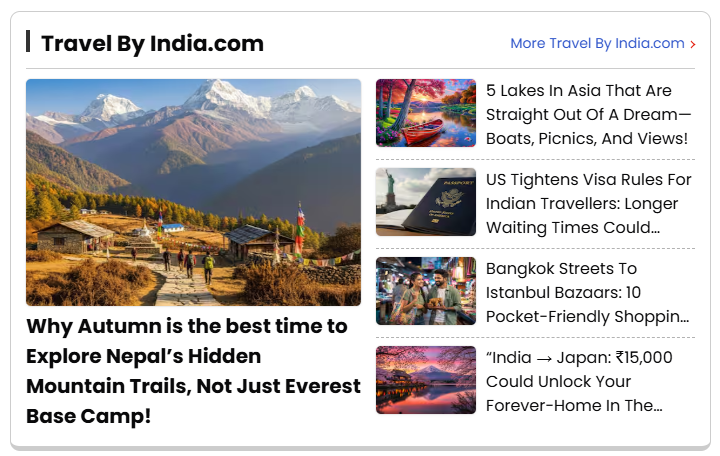
Task: Click the US passport thumbnail image
Action: point(426,202)
